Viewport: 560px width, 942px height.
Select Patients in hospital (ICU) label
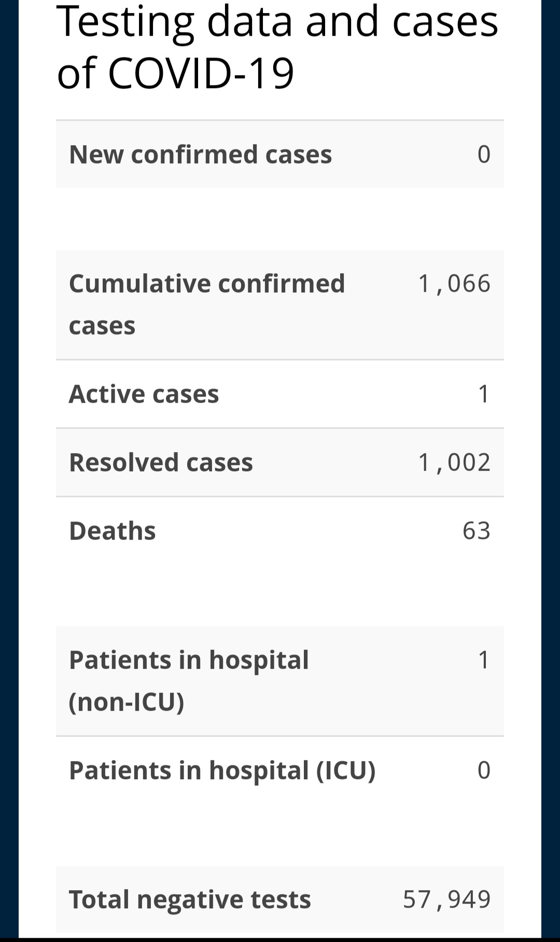[x=222, y=770]
